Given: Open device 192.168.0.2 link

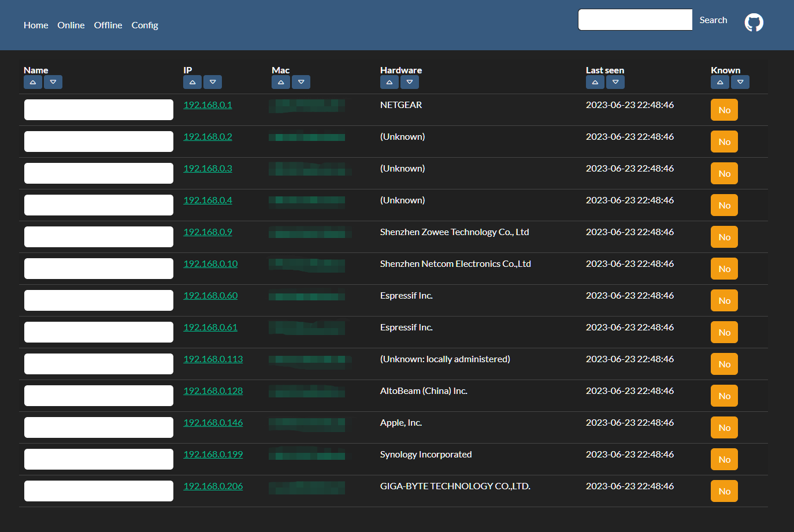Looking at the screenshot, I should tap(207, 137).
